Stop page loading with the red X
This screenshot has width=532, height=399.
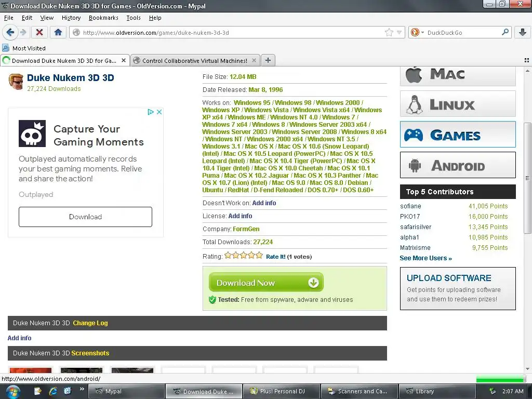39,33
